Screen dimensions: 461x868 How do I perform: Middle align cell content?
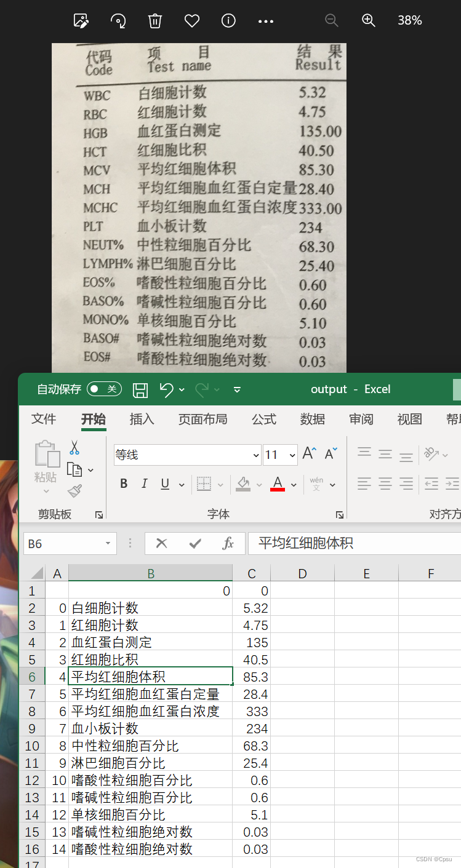click(385, 454)
